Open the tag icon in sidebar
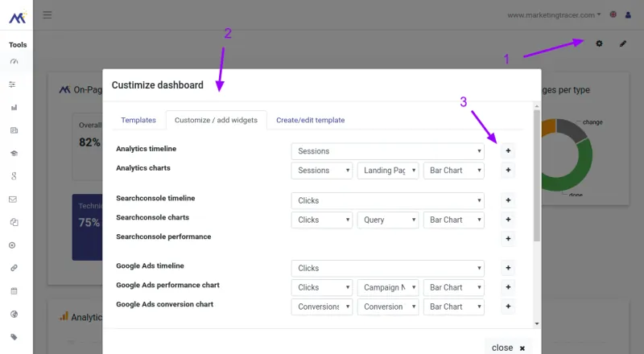 (14, 337)
